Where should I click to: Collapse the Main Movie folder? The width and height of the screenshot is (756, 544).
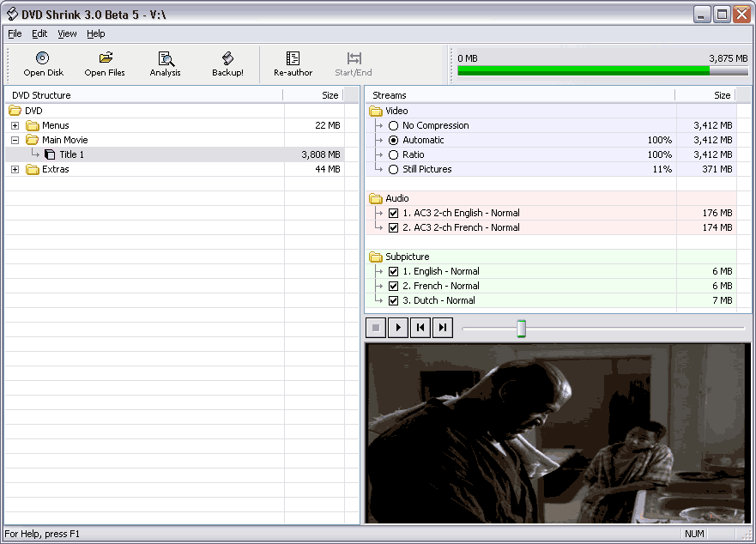tap(15, 141)
